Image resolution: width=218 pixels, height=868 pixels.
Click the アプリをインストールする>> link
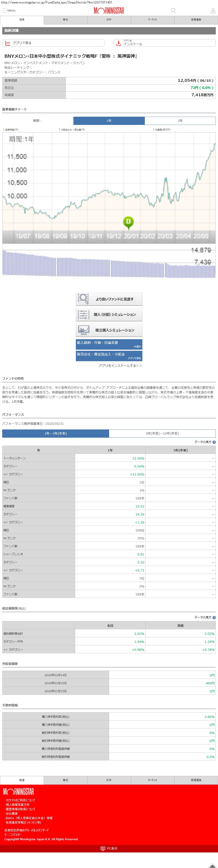pyautogui.click(x=120, y=366)
